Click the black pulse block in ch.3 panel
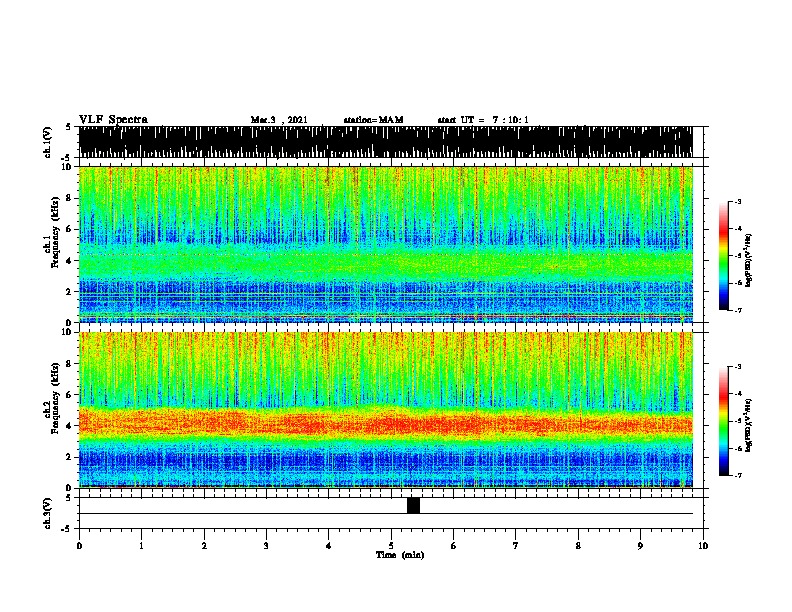Screen dimensions: 792x612 tap(413, 505)
